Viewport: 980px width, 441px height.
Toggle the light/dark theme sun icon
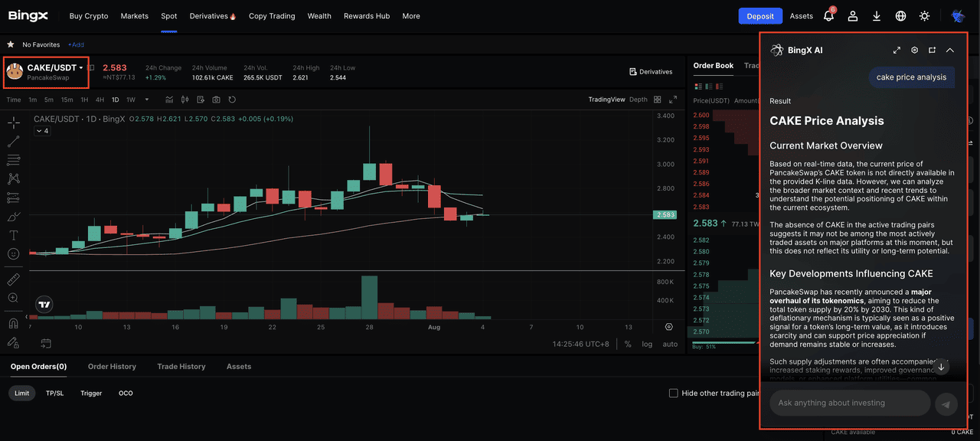925,16
